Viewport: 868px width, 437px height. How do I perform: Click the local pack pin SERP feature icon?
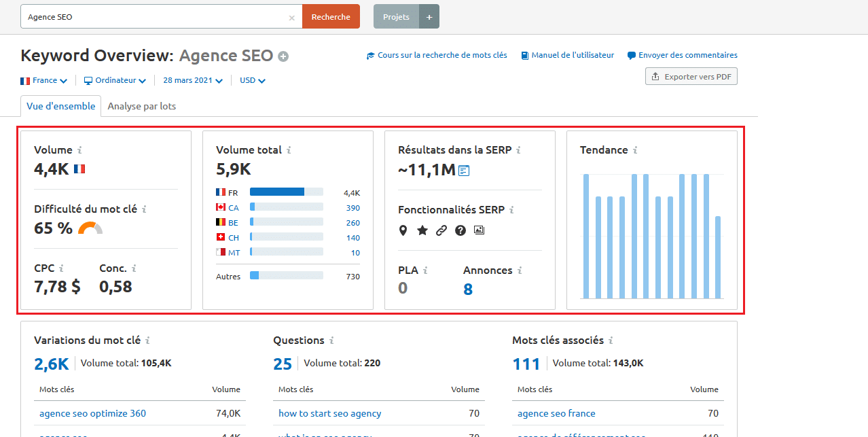(x=403, y=230)
